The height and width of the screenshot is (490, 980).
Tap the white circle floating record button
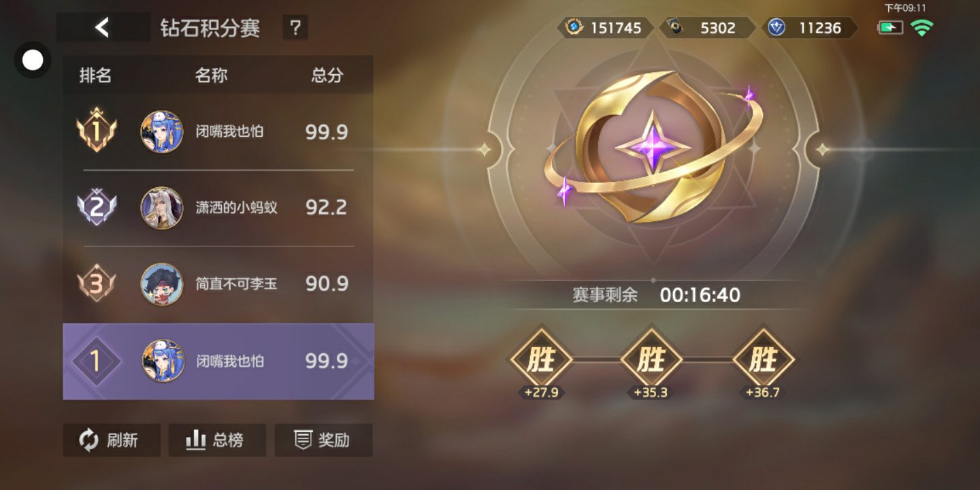pos(33,60)
